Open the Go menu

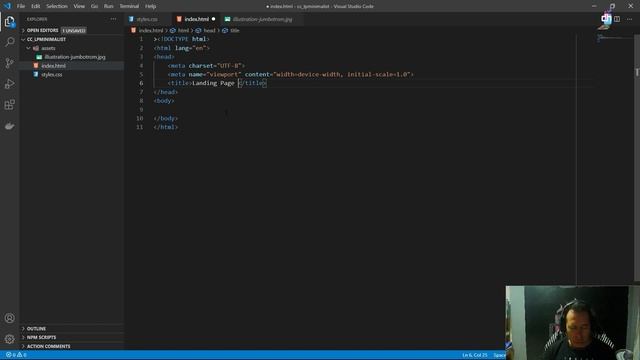(94, 6)
